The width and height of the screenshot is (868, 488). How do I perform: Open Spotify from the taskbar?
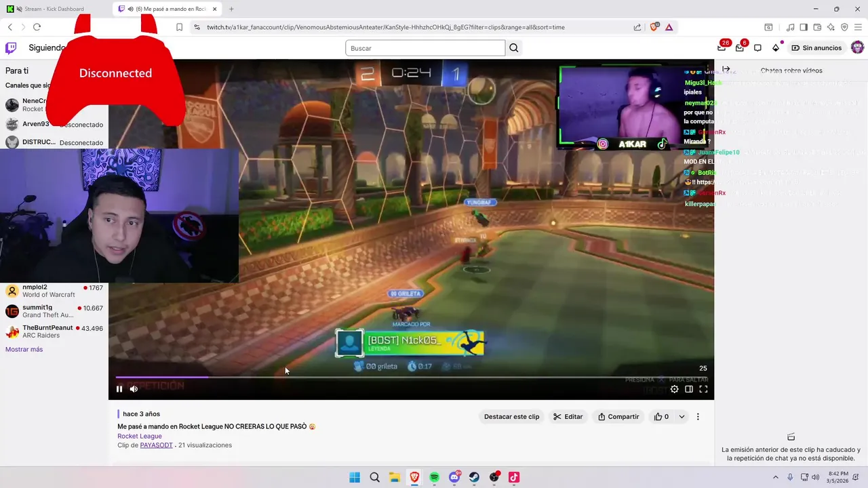click(x=435, y=477)
